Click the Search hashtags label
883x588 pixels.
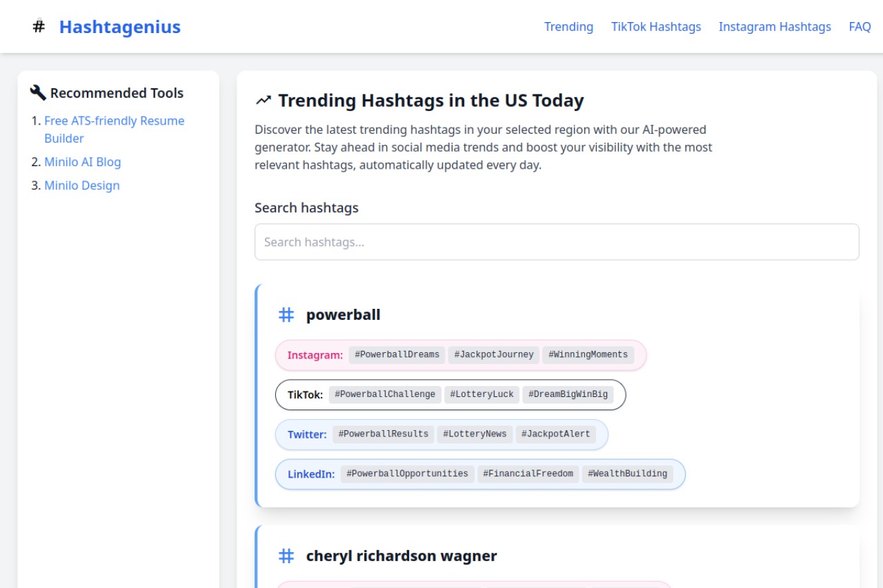pos(306,207)
